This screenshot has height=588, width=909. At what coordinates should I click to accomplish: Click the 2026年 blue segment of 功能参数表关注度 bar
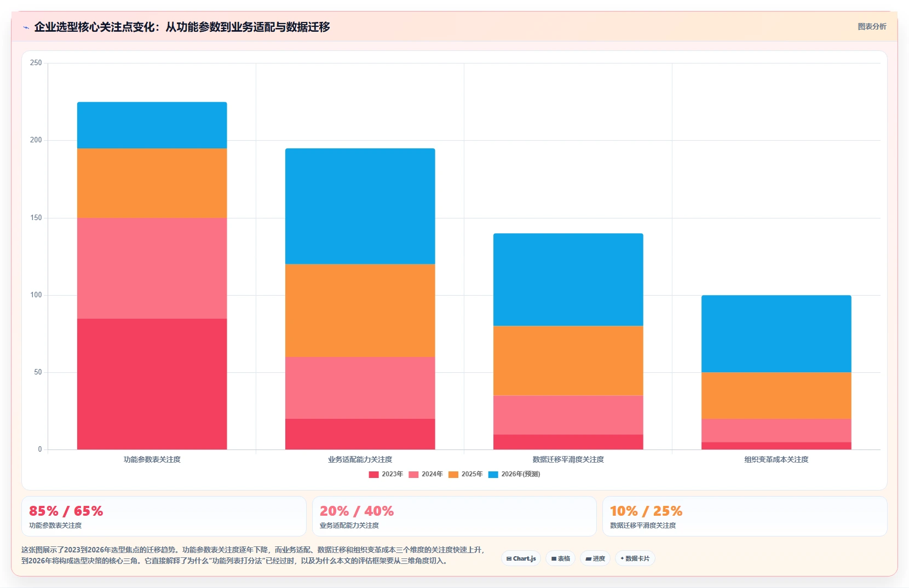click(x=152, y=125)
